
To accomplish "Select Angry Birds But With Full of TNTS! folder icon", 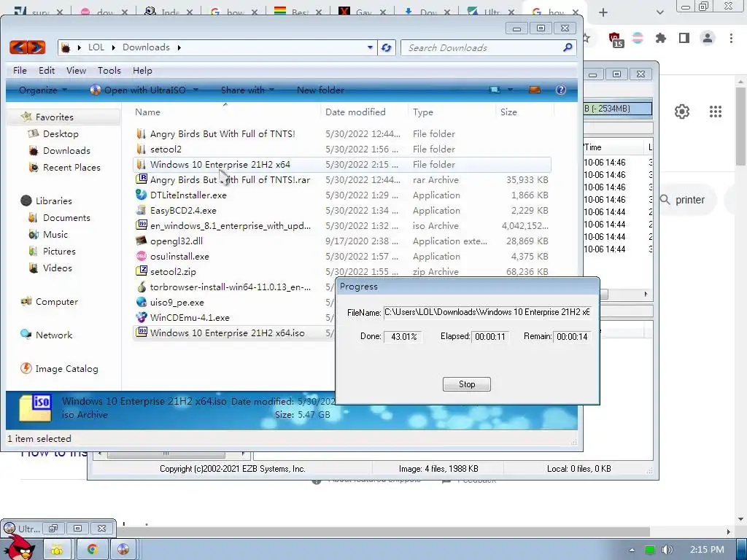I will [x=141, y=134].
